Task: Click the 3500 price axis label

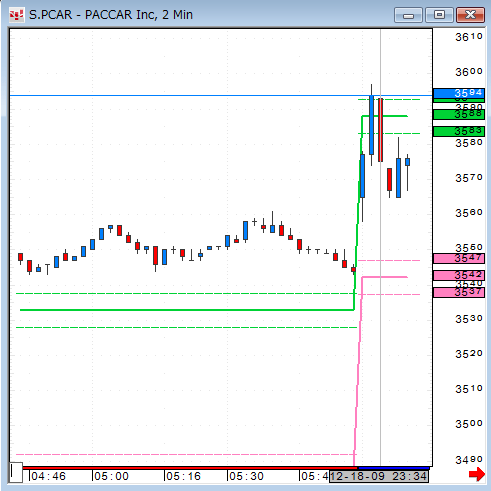Action: pos(469,424)
